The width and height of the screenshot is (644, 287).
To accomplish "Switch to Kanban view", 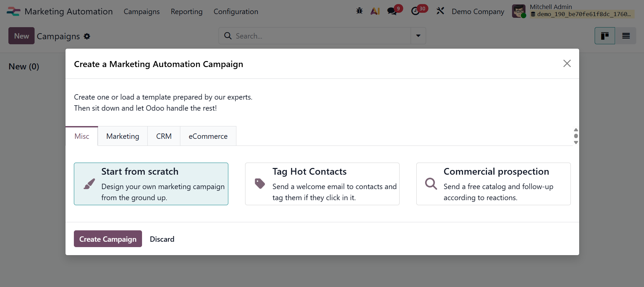I will tap(605, 36).
